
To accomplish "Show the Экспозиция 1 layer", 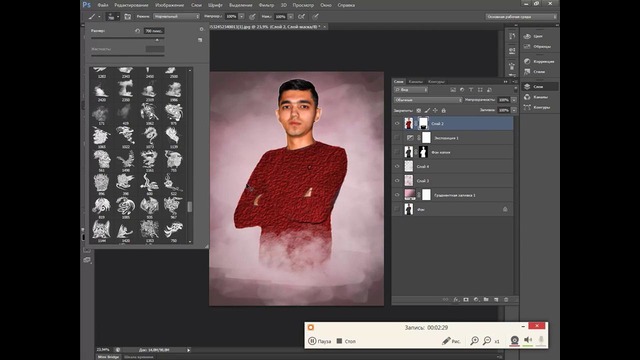I will pos(397,138).
